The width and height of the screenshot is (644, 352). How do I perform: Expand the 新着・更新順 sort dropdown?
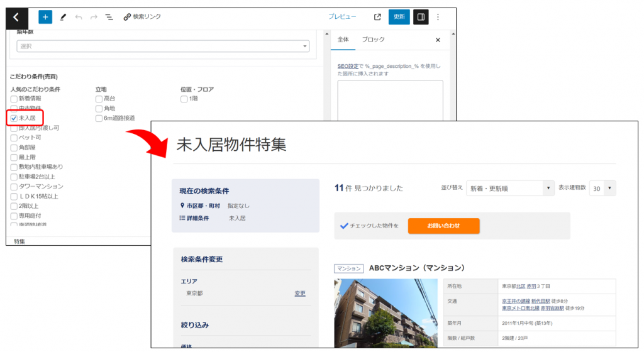(x=509, y=189)
